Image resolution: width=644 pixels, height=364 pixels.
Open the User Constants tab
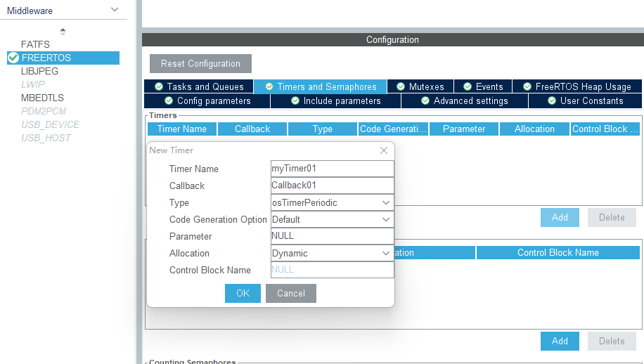pyautogui.click(x=585, y=100)
